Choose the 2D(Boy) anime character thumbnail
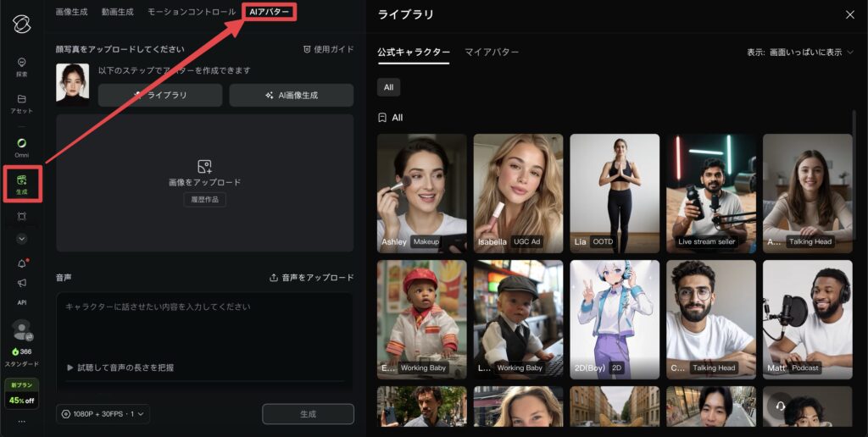 pyautogui.click(x=615, y=319)
